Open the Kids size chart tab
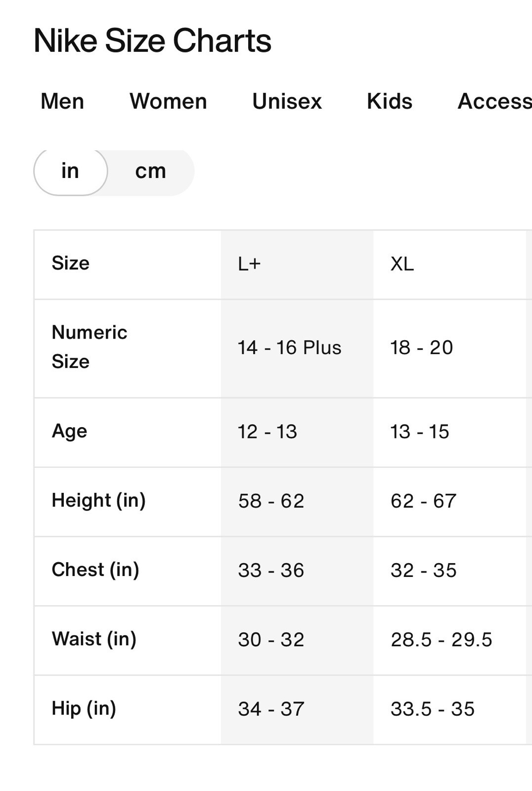Viewport: 532px width, 791px height. point(390,101)
